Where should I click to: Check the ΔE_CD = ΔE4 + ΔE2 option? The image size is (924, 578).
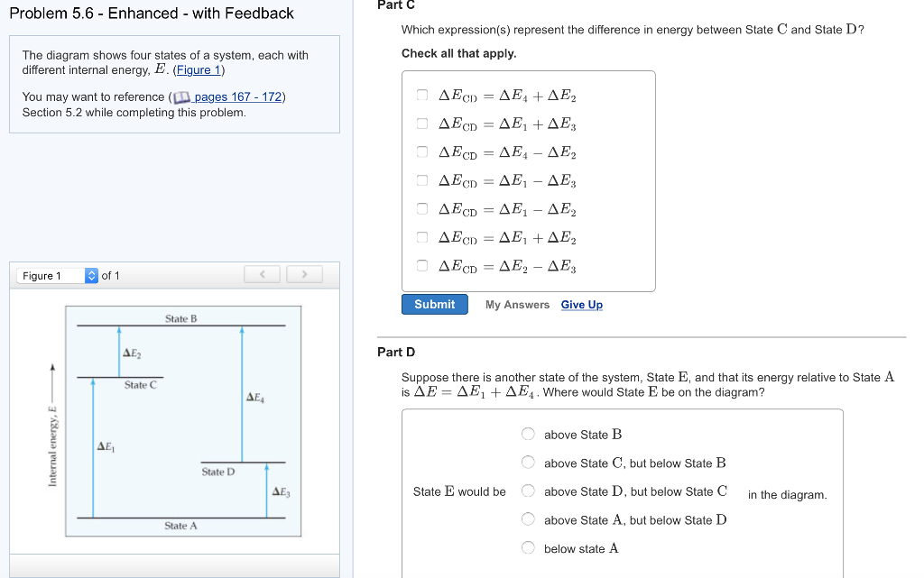(421, 93)
